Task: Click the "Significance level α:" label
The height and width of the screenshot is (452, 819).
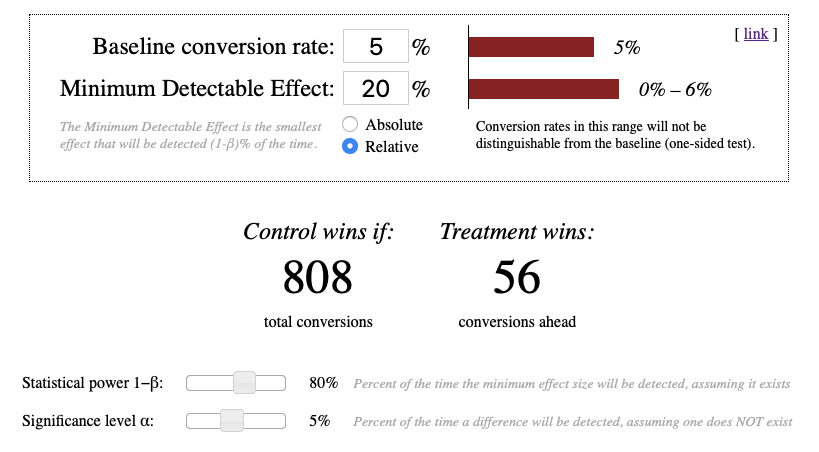Action: [x=88, y=421]
